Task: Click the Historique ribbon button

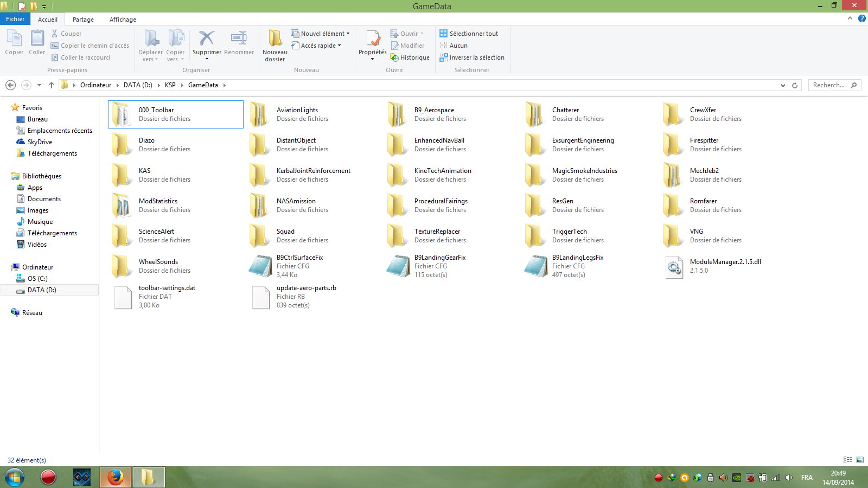Action: [x=410, y=57]
